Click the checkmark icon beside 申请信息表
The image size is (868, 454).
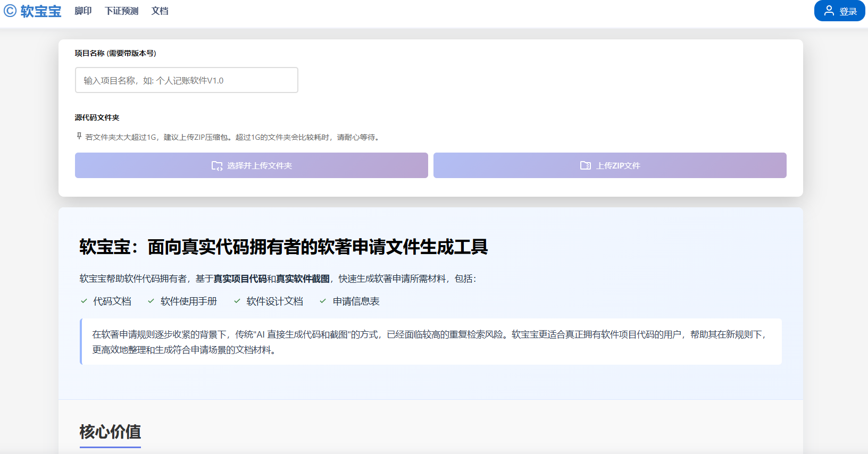tap(323, 301)
